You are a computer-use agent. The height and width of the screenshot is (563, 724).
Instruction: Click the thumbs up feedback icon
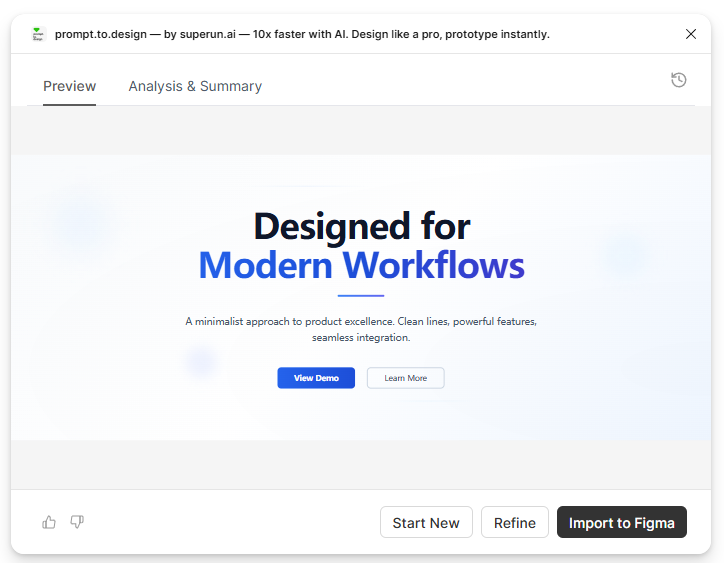(49, 522)
